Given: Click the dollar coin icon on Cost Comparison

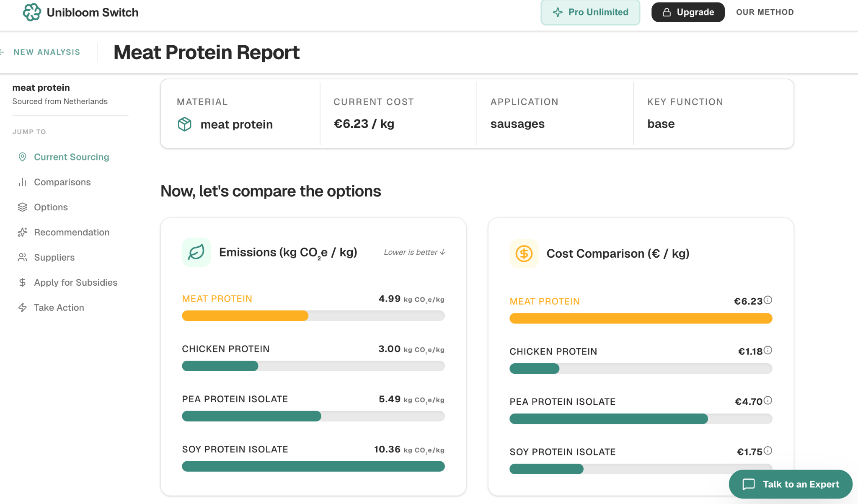Looking at the screenshot, I should (x=524, y=253).
